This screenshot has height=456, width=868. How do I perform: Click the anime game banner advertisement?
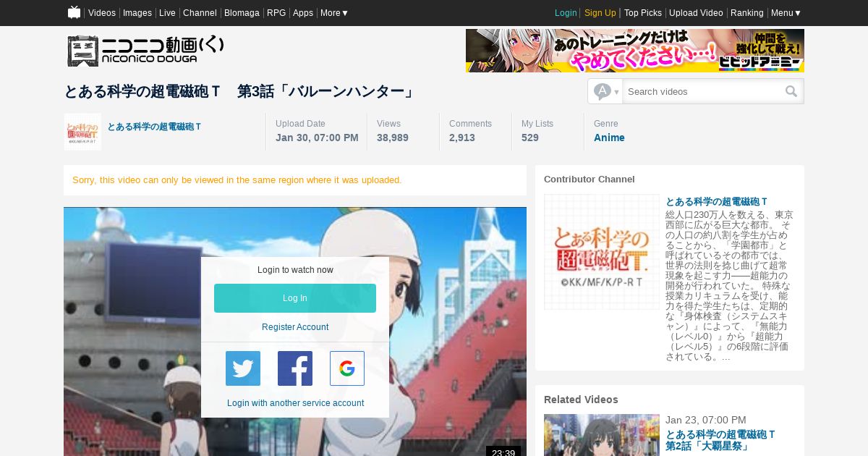coord(635,51)
